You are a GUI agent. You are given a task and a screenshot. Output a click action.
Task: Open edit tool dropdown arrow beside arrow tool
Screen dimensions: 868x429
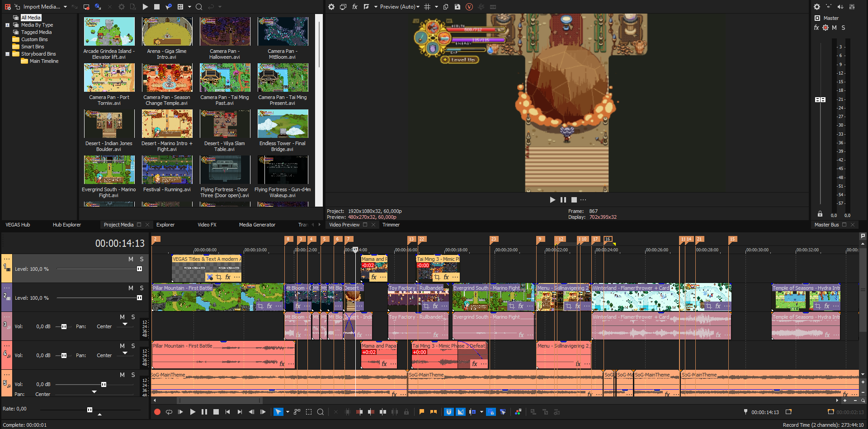click(288, 412)
